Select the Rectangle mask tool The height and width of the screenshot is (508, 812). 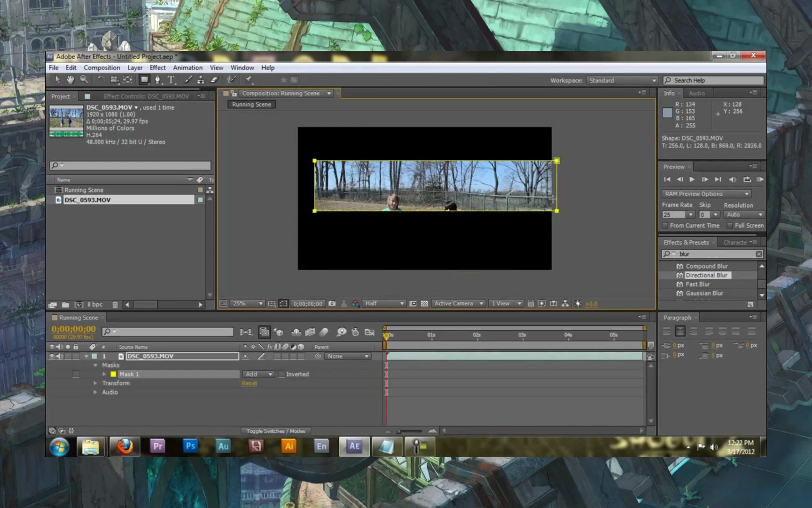[144, 80]
